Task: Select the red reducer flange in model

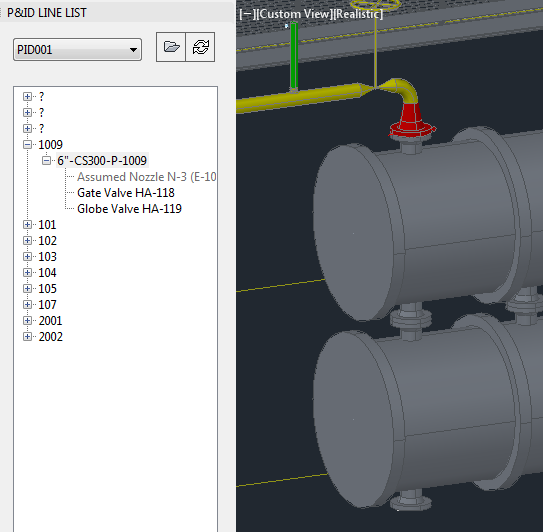Action: pyautogui.click(x=411, y=121)
